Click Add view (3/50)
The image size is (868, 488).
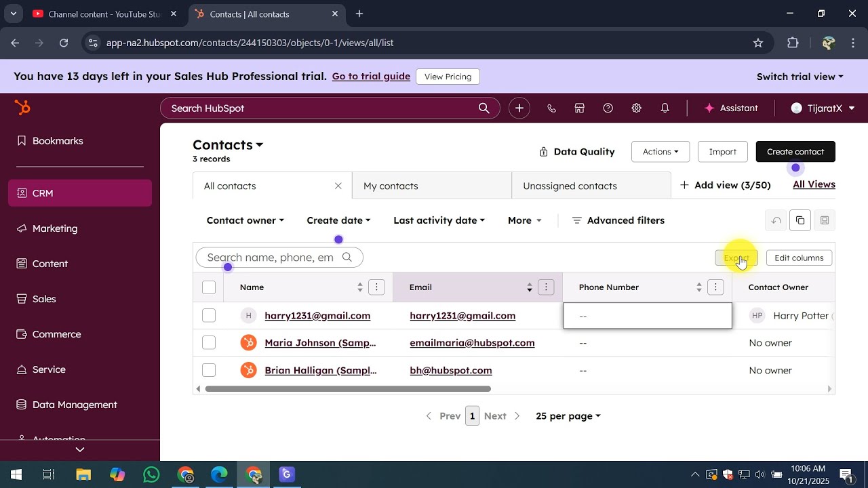726,185
